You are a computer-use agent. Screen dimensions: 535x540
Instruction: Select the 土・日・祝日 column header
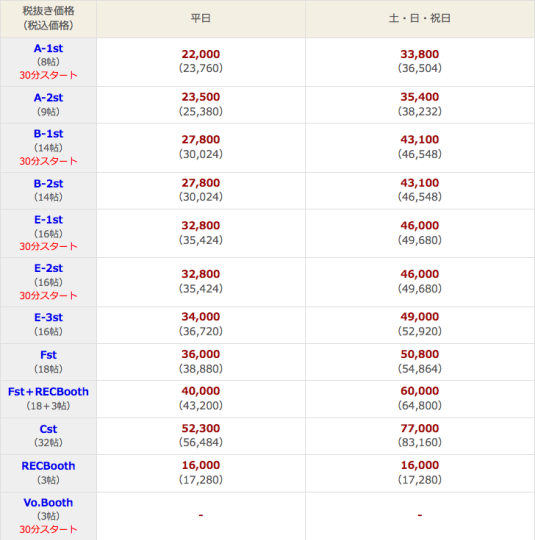(420, 18)
